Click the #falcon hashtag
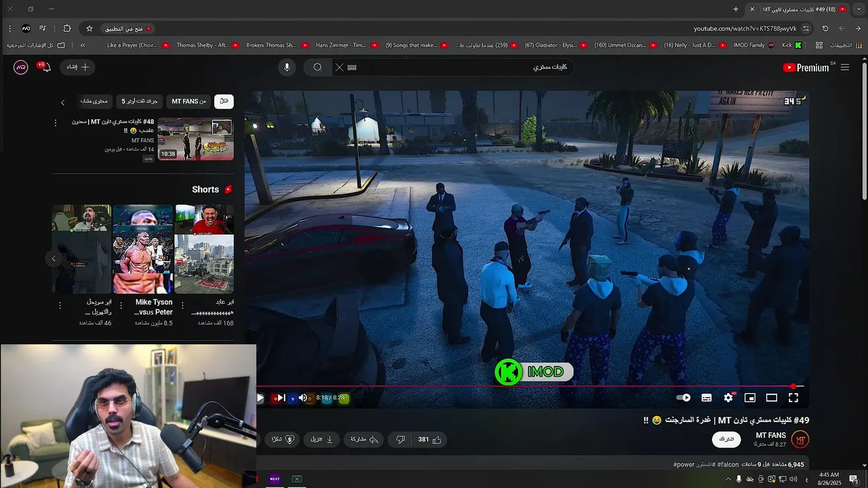Image resolution: width=868 pixels, height=488 pixels. coord(728,464)
